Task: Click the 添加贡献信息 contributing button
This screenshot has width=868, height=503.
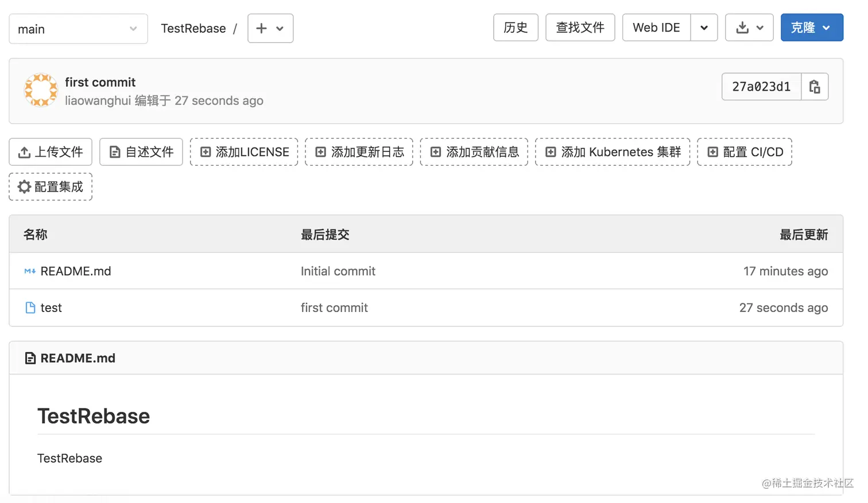Action: pyautogui.click(x=474, y=152)
